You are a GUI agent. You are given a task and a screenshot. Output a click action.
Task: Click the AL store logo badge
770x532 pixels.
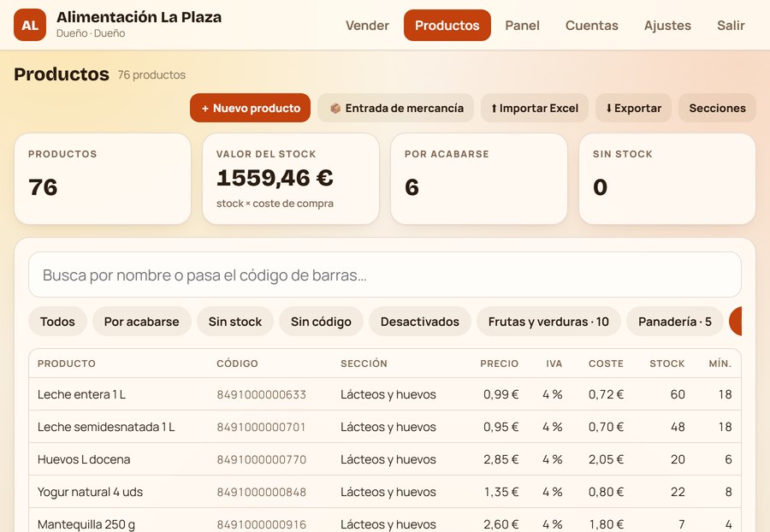coord(30,25)
